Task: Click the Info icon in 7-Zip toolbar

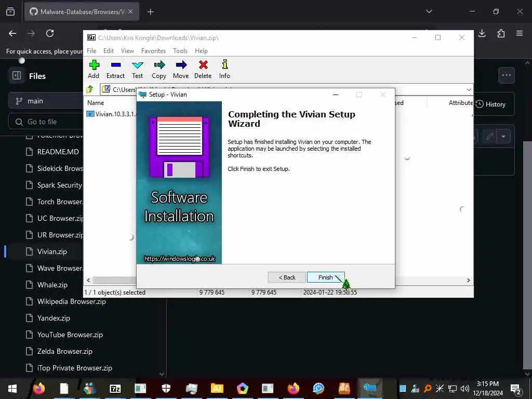Action: point(224,70)
